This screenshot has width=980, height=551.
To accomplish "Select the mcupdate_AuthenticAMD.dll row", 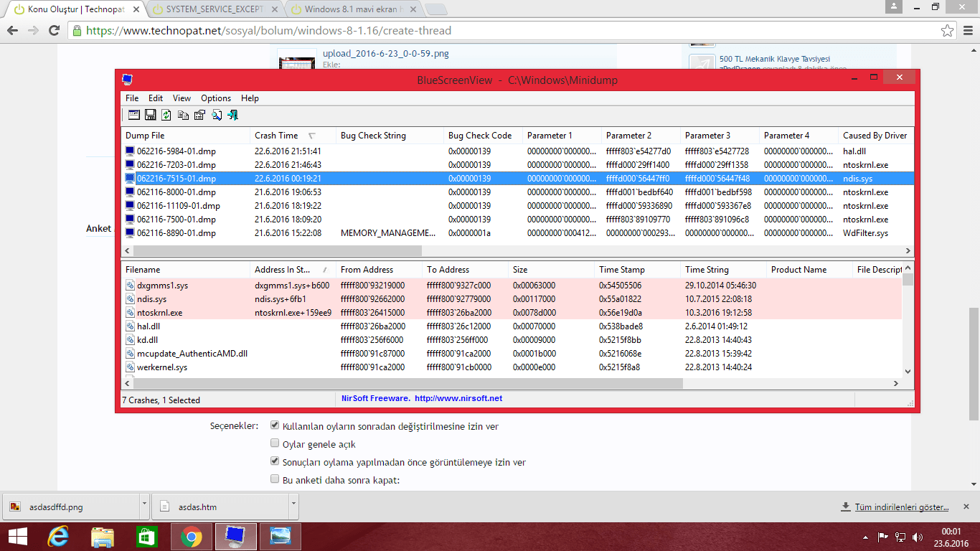I will [x=512, y=353].
